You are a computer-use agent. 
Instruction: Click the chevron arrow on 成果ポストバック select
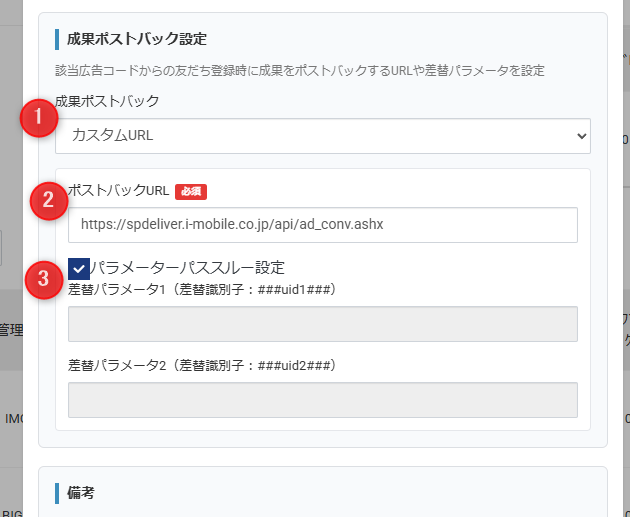tap(581, 136)
